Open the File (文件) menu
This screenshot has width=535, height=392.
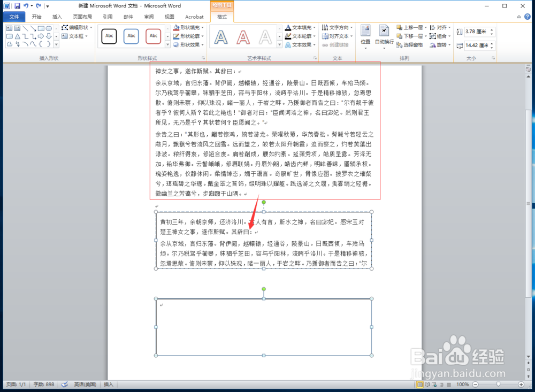click(x=14, y=17)
